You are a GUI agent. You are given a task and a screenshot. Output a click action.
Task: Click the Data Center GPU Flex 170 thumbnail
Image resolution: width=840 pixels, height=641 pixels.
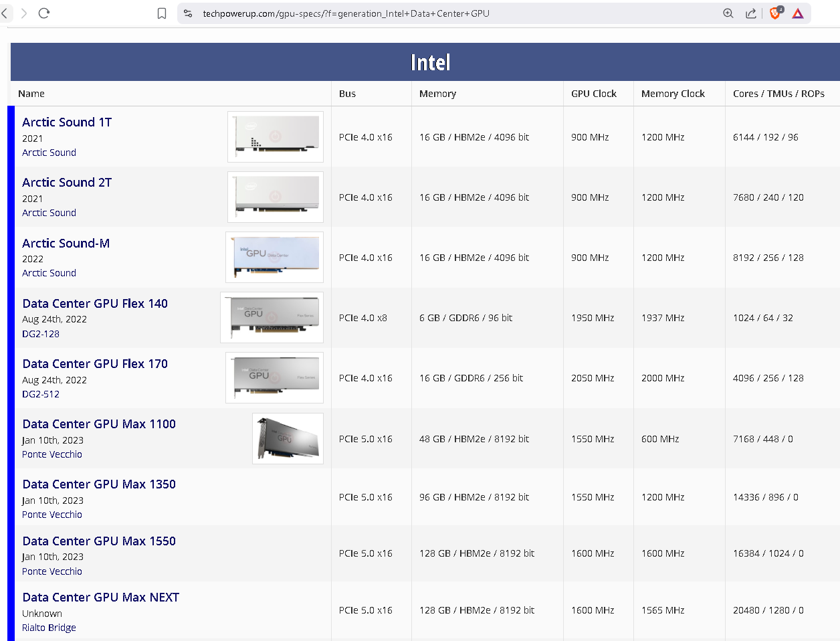click(x=275, y=378)
